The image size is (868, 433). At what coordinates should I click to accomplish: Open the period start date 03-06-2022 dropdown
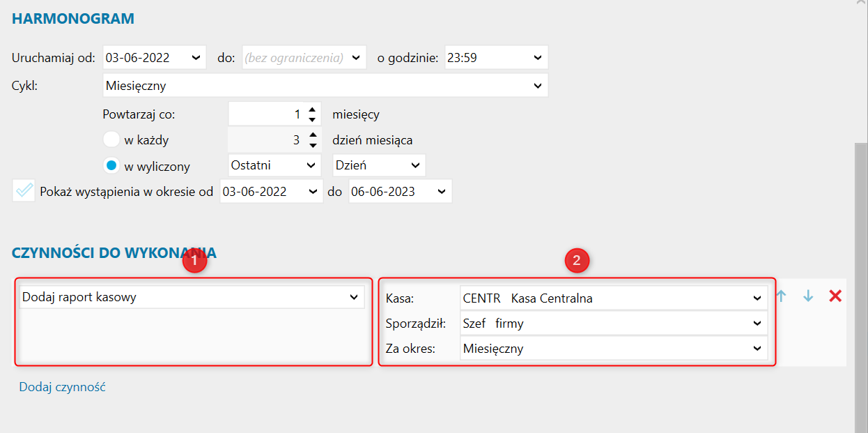[313, 191]
